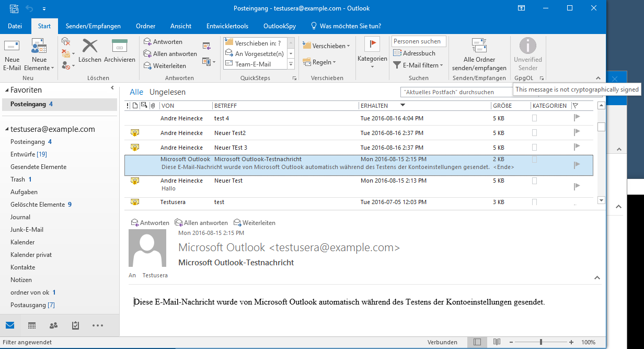Create a new e-mail with Neue E-Mail
Screen dimensions: 644x349
click(12, 54)
